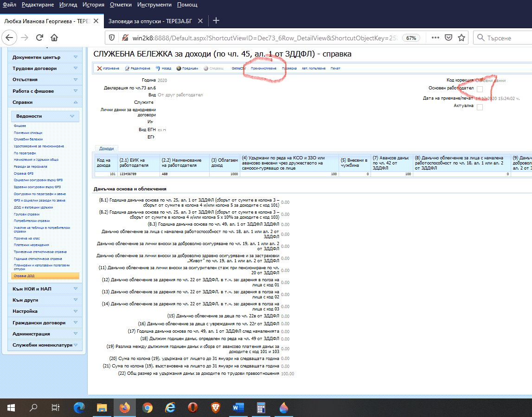Click the Редактиране pencil icon
532x417 pixels.
click(127, 69)
